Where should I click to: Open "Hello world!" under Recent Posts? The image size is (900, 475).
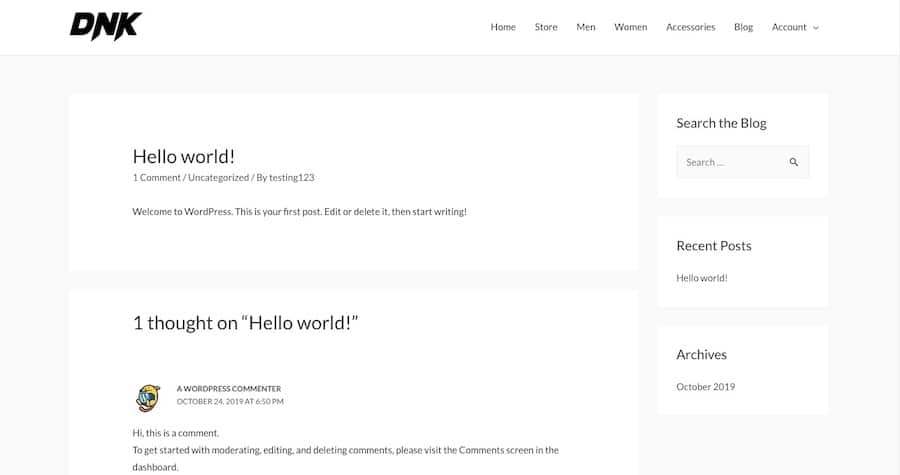702,278
